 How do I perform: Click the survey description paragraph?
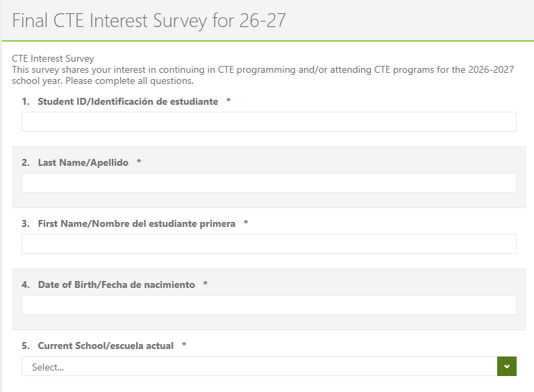point(262,75)
